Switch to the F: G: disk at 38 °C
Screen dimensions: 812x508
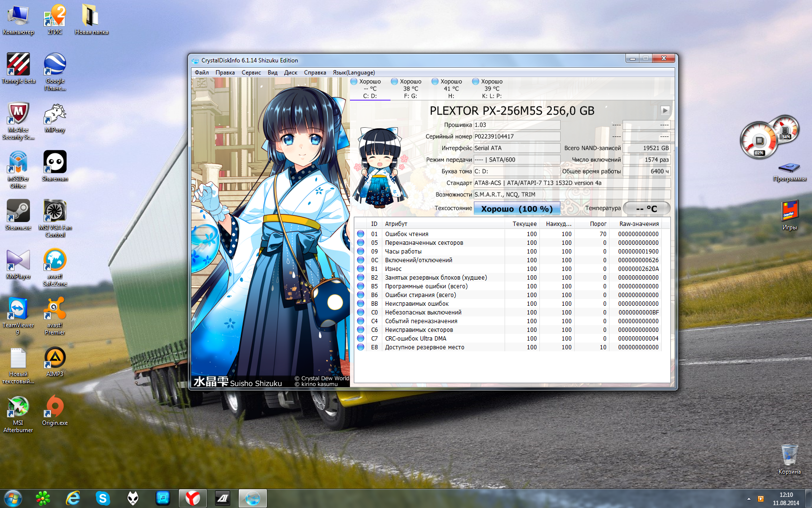click(x=411, y=89)
